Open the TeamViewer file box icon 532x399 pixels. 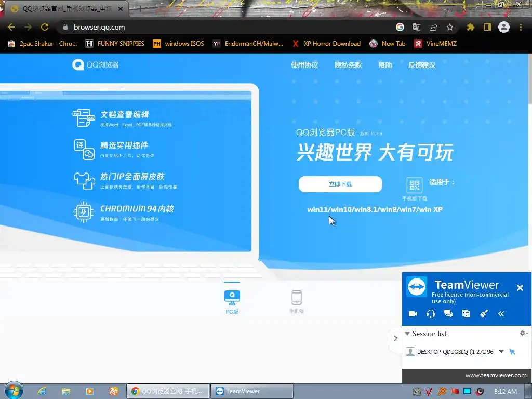[466, 314]
